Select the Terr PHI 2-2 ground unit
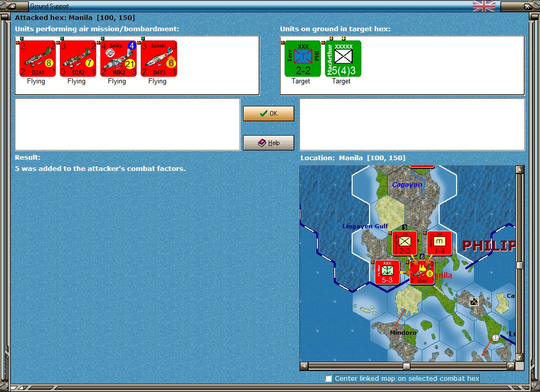540x392 pixels. [303, 58]
